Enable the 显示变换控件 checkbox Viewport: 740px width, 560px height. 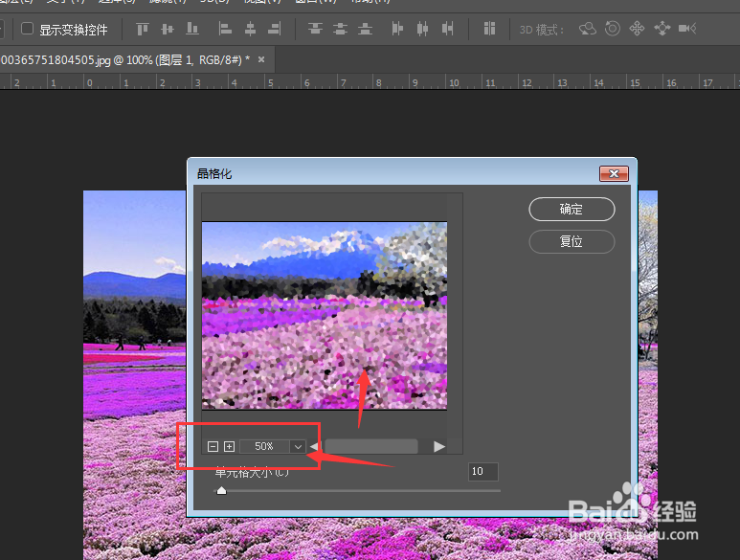pos(28,30)
